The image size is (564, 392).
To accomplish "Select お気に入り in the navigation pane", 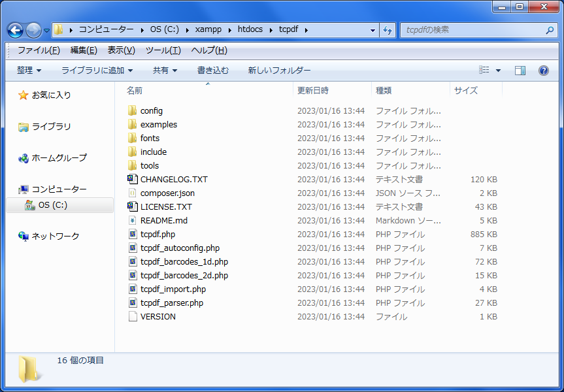I will click(44, 95).
